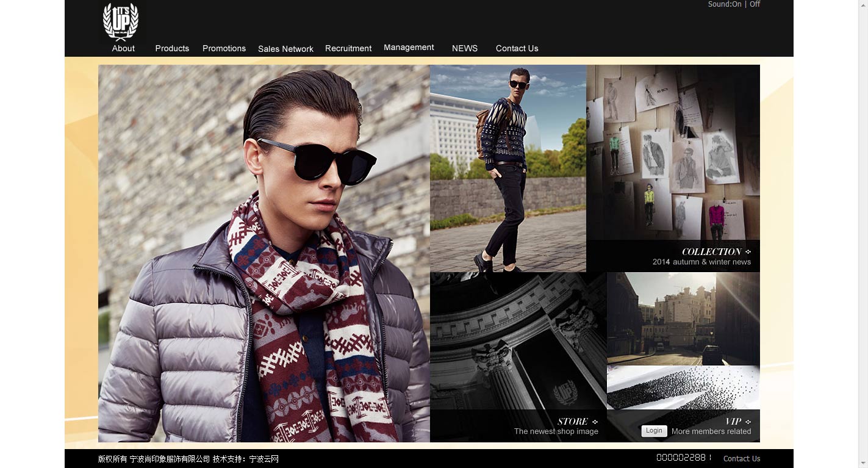The image size is (868, 468).
Task: Open the walking model street photo
Action: pos(508,168)
